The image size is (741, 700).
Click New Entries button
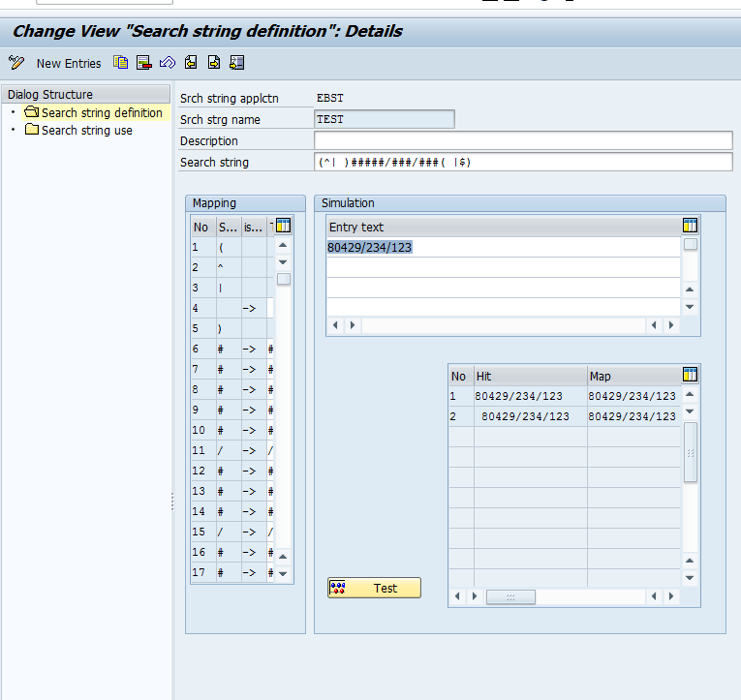[x=69, y=63]
